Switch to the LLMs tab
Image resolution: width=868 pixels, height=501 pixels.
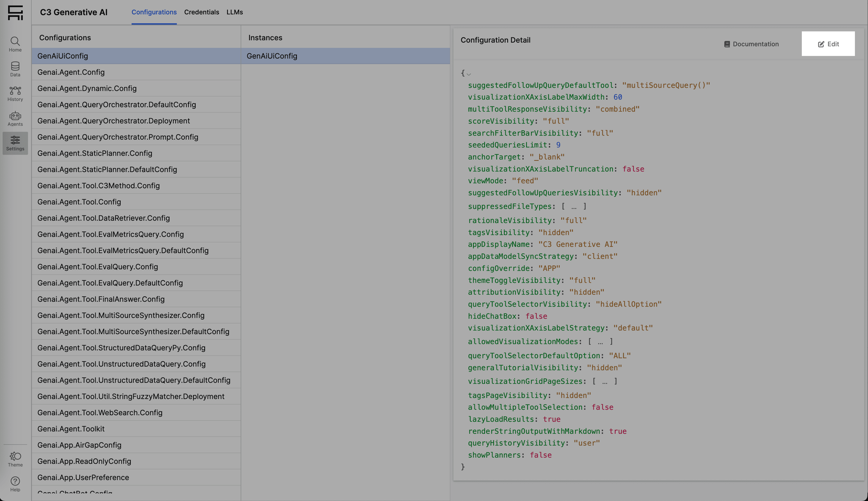coord(234,12)
